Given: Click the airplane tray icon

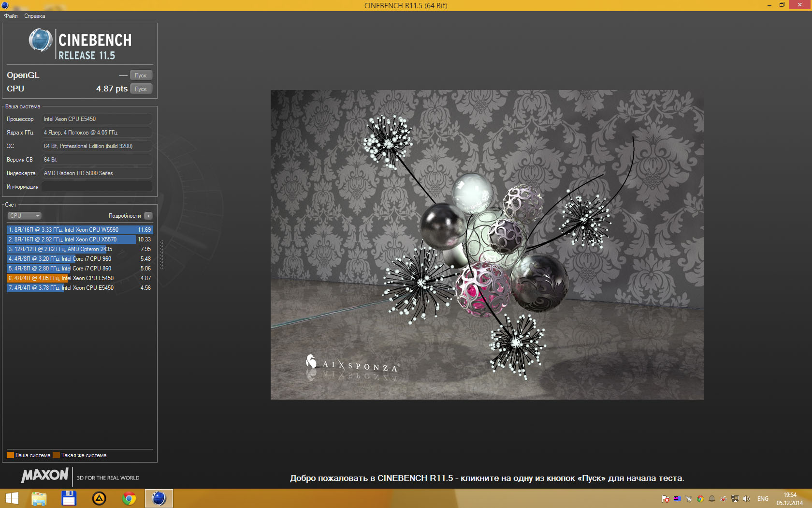Looking at the screenshot, I should (689, 499).
